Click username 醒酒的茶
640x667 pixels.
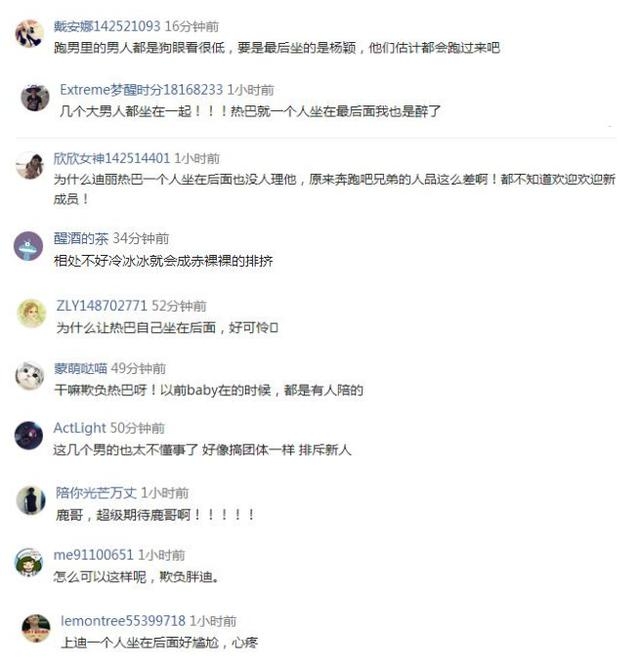pyautogui.click(x=81, y=239)
